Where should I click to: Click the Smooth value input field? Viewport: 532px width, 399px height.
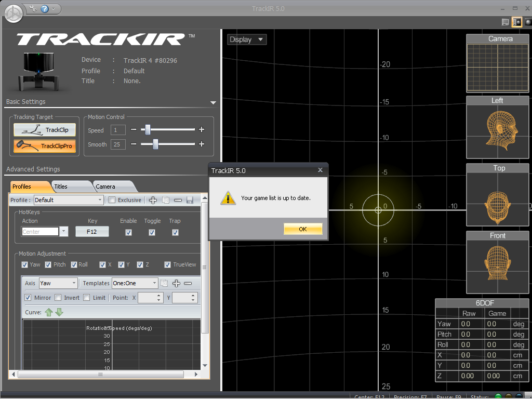point(118,144)
